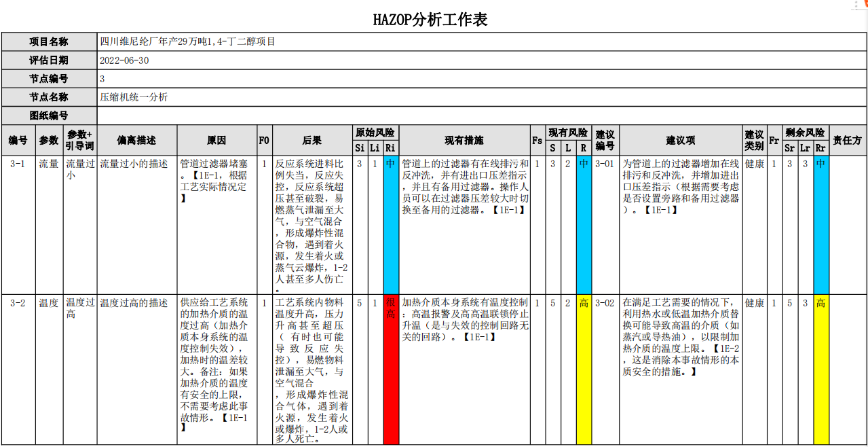Screen dimensions: 868x447
Task: Select the safeguards cell starting 管道上的过滤器有在线排污
Action: pos(464,225)
